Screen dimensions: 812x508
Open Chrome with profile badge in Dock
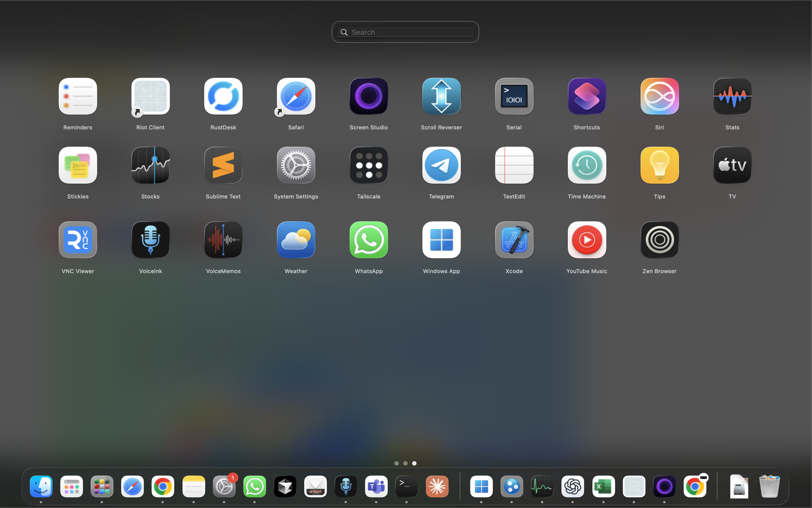point(695,487)
